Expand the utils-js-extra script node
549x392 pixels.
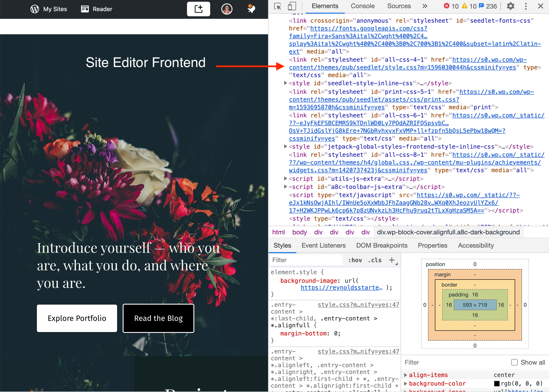(285, 178)
